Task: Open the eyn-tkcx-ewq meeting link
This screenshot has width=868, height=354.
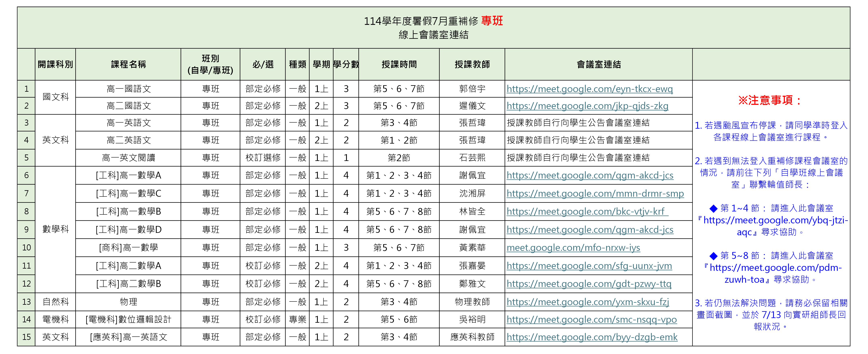Action: (589, 89)
